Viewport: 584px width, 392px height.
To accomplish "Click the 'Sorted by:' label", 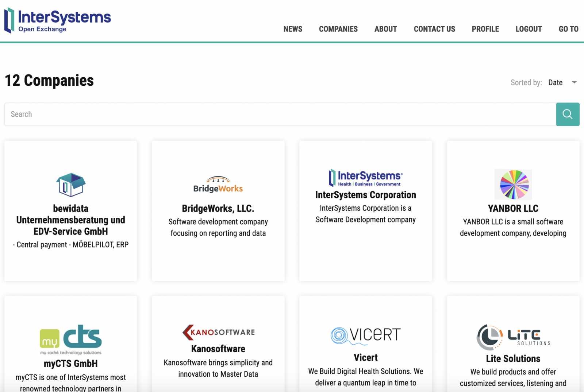I will click(526, 82).
